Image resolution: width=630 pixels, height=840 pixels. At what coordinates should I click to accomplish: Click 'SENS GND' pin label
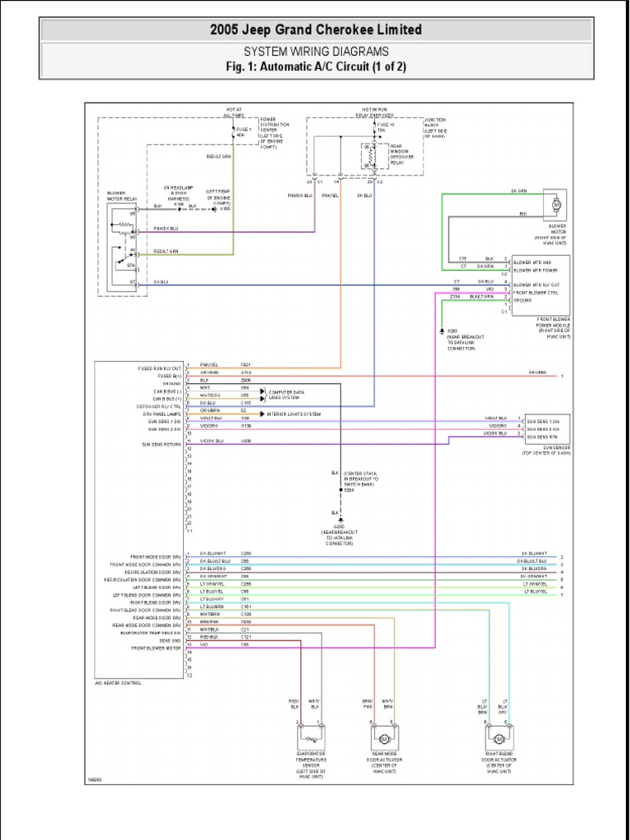tap(171, 640)
